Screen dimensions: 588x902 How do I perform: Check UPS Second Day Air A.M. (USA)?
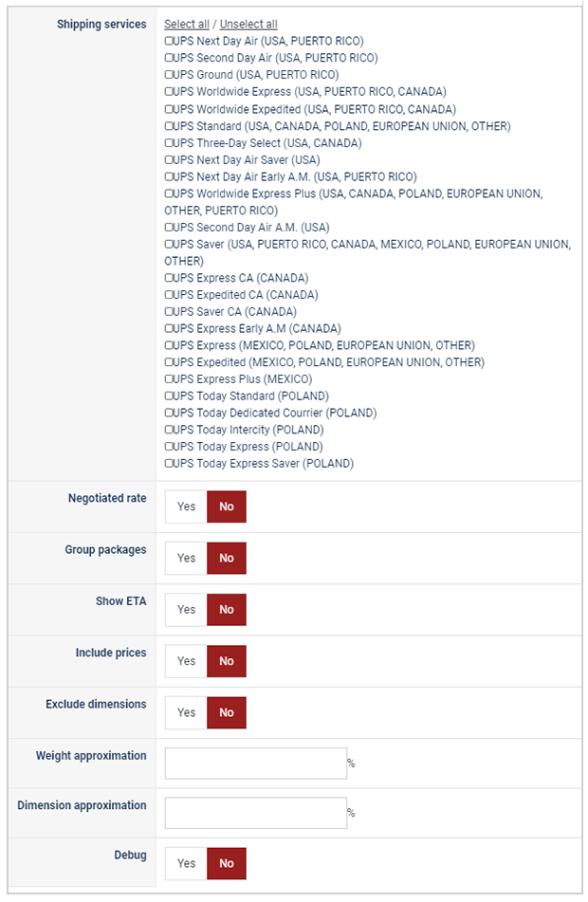click(168, 228)
